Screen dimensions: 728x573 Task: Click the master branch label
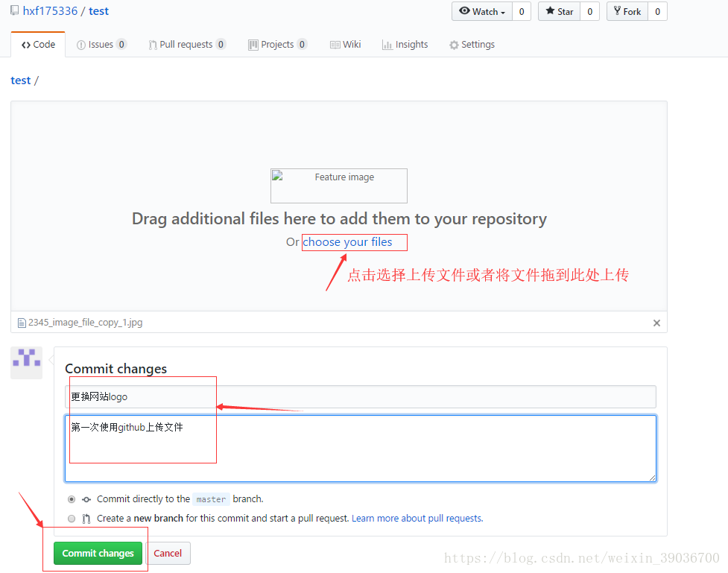point(212,499)
